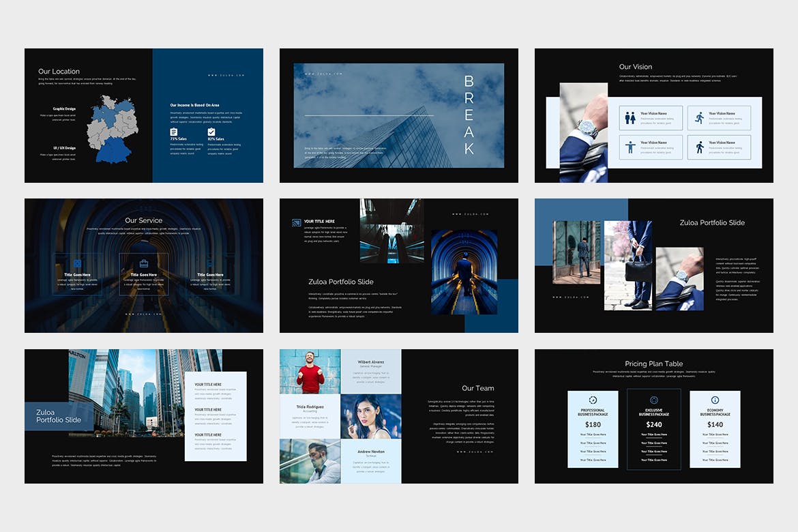Open the BREAK slide thumbnail
The image size is (798, 532).
pyautogui.click(x=398, y=115)
